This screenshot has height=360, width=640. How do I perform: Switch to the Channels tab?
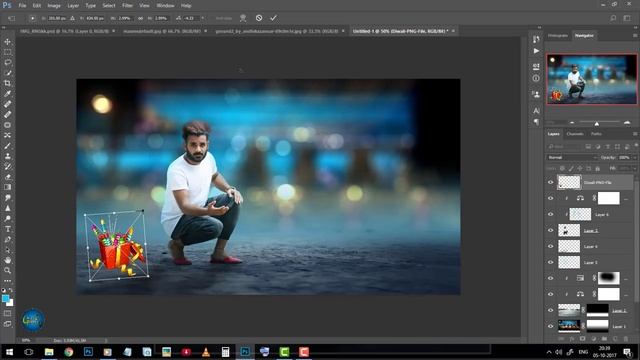(x=575, y=134)
